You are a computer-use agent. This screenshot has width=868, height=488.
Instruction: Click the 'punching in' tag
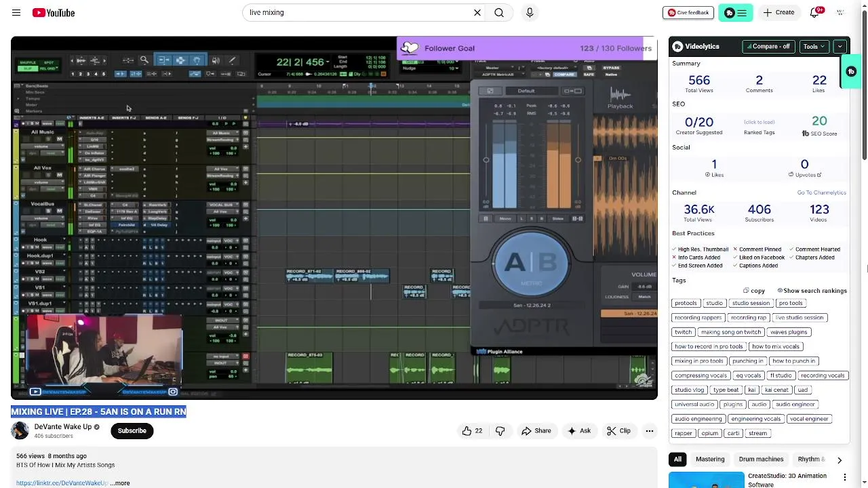[x=748, y=361]
